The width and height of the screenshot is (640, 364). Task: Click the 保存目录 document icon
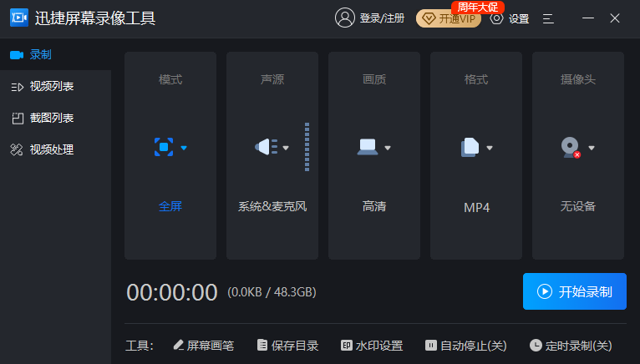[x=262, y=346]
